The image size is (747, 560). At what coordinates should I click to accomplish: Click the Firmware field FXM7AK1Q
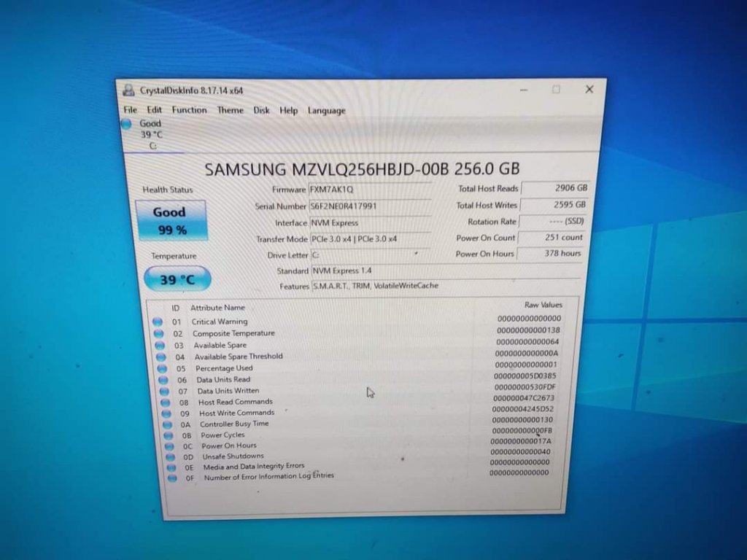pyautogui.click(x=370, y=189)
